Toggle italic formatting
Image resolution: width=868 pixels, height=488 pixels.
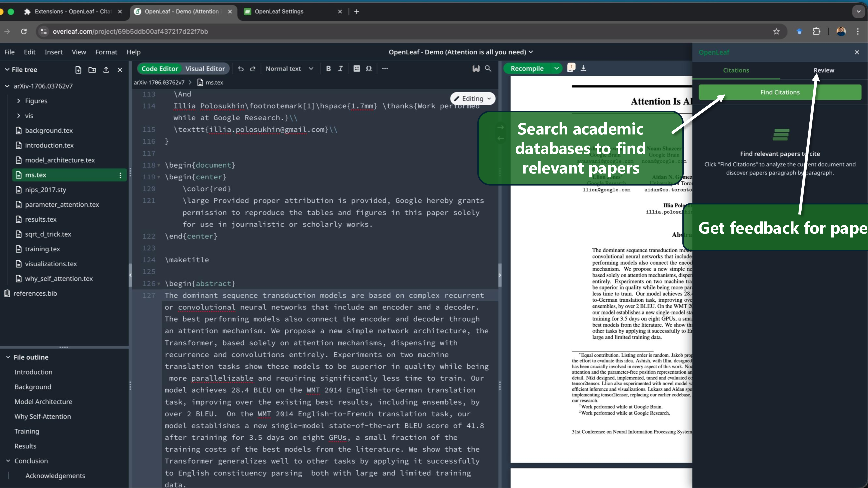point(340,69)
